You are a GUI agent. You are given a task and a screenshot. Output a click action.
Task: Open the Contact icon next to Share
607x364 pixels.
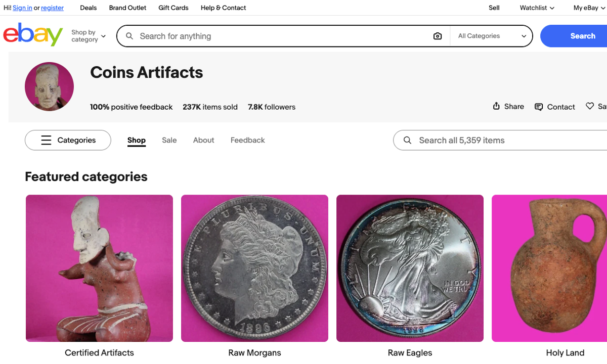tap(554, 107)
